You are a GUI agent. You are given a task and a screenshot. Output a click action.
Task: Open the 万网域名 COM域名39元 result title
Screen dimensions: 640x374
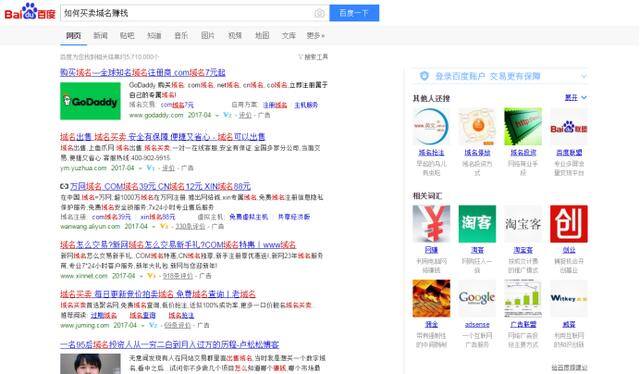click(160, 186)
